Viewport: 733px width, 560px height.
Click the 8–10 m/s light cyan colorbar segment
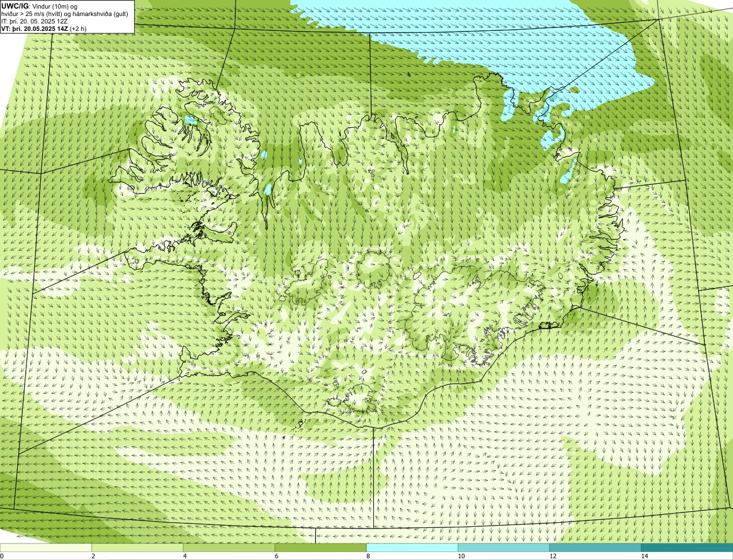tap(412, 547)
